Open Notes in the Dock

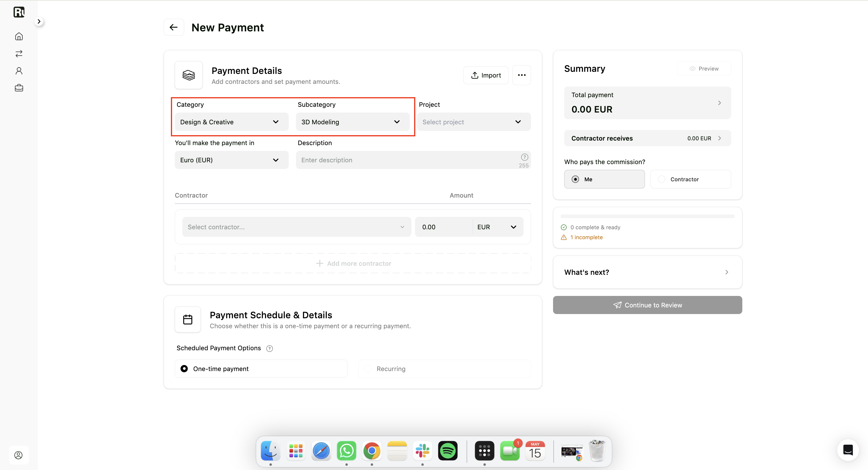397,451
